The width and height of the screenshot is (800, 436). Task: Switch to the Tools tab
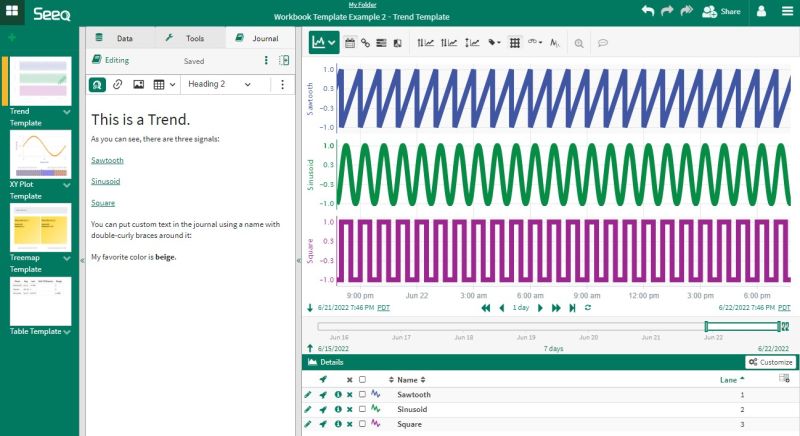(x=190, y=38)
